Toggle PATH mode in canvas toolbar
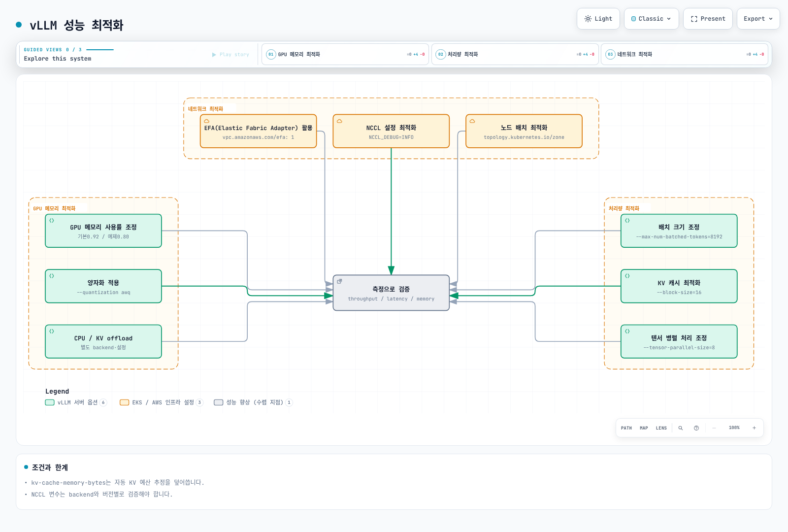Image resolution: width=788 pixels, height=532 pixels. coord(626,428)
